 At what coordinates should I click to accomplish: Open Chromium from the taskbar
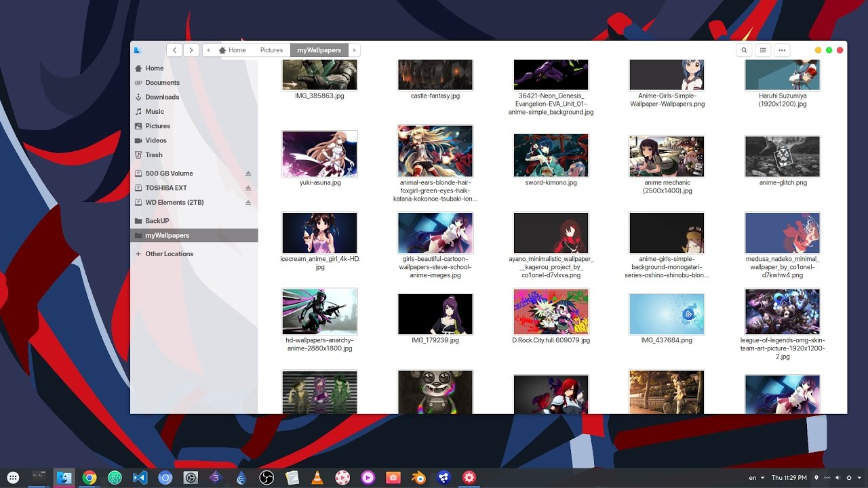165,478
